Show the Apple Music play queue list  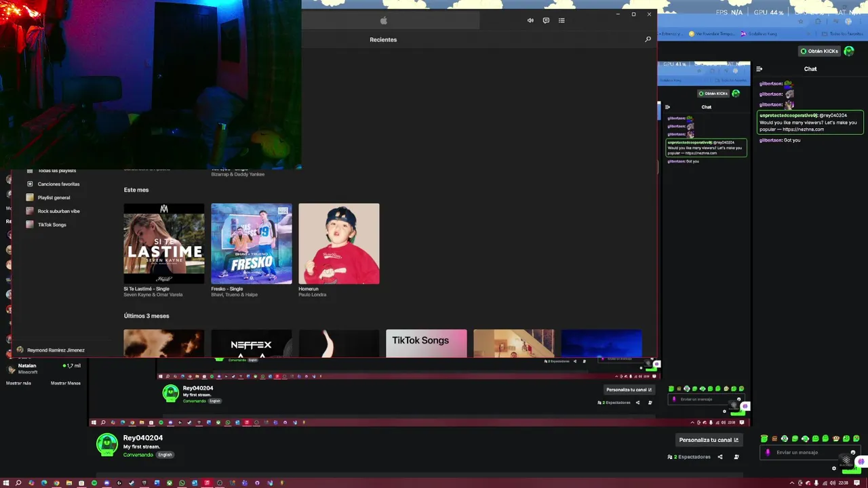(x=561, y=20)
